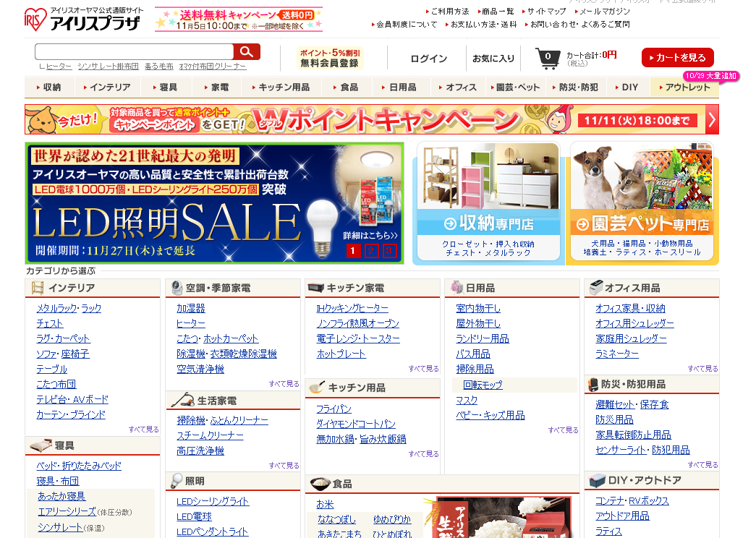The height and width of the screenshot is (538, 756).
Task: Click the 無料会員登録 banner
Action: tap(330, 59)
